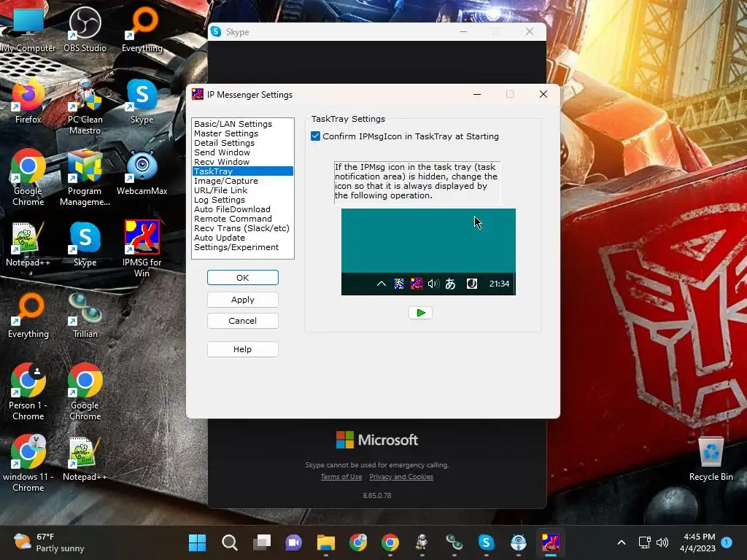Play the TaskTray demo with green arrow
This screenshot has width=747, height=560.
pyautogui.click(x=420, y=313)
